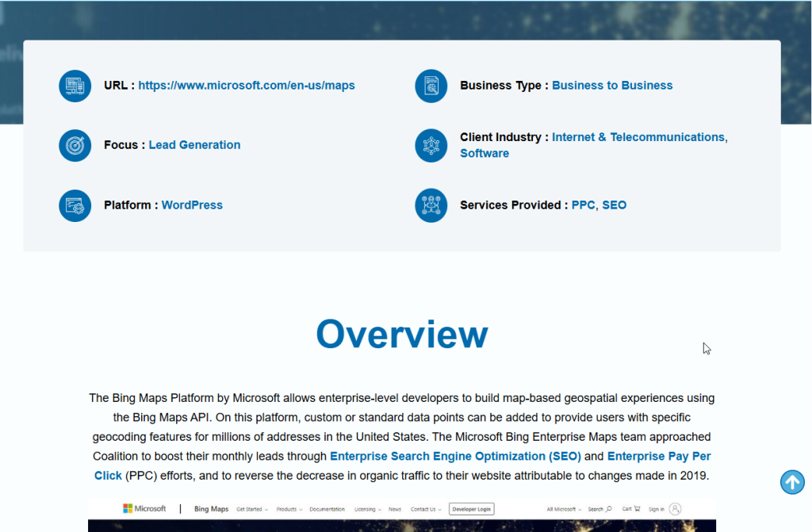Expand All Microsoft menu

point(564,509)
